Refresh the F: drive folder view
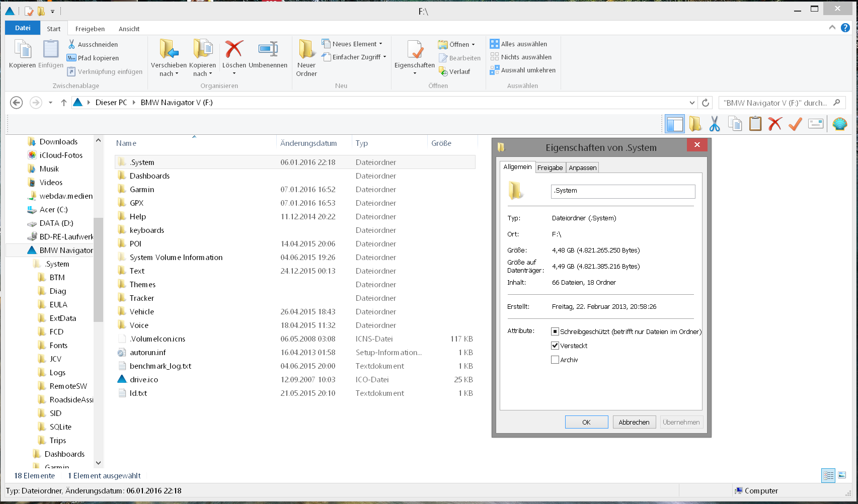This screenshot has width=858, height=504. [x=706, y=103]
